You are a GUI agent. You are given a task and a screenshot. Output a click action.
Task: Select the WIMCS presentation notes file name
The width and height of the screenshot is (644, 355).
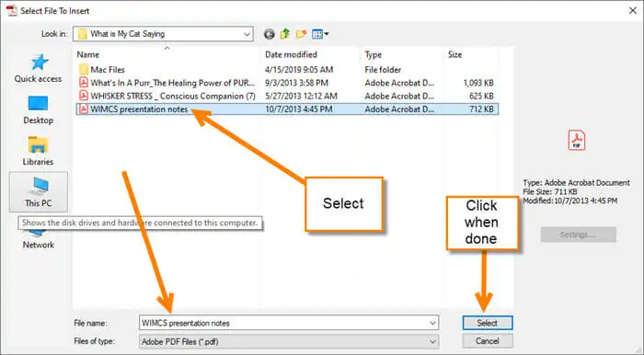(139, 109)
